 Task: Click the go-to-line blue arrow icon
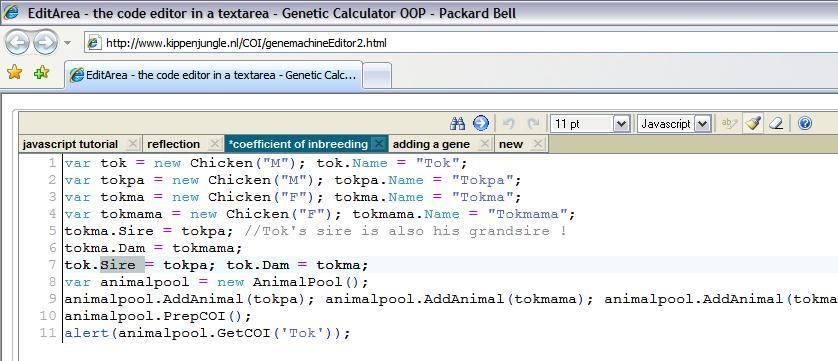[x=481, y=124]
